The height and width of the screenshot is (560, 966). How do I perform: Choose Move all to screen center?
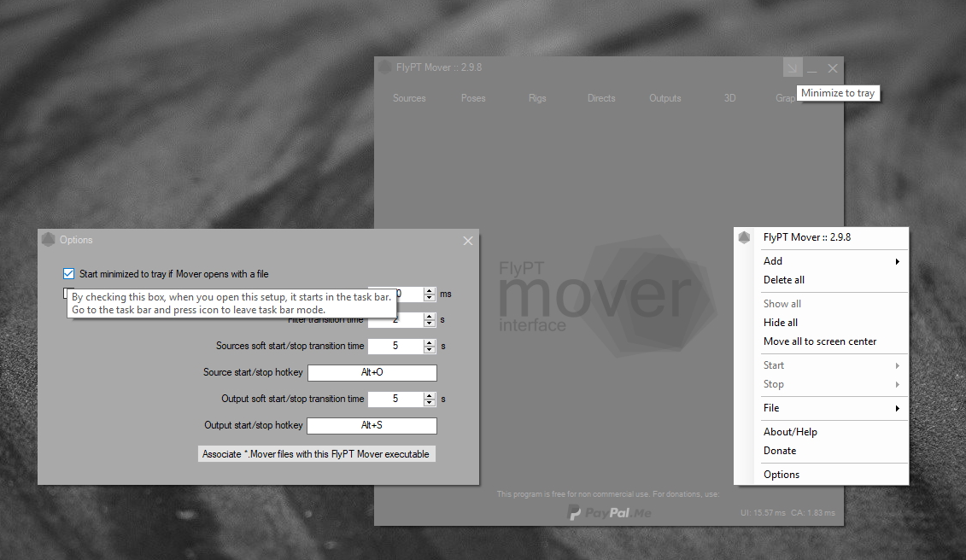click(x=821, y=341)
